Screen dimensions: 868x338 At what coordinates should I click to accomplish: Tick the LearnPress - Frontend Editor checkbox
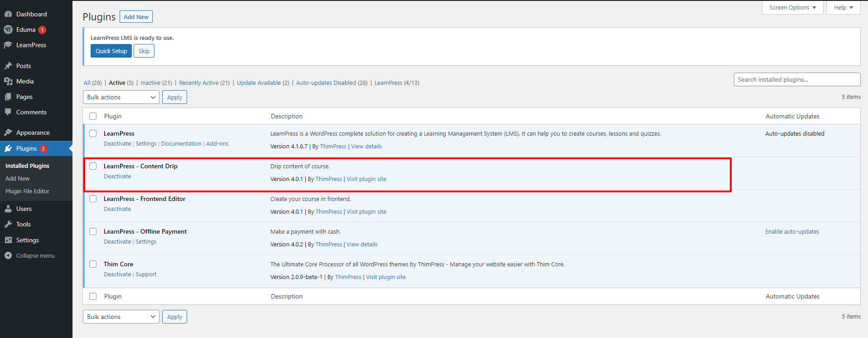click(x=93, y=199)
